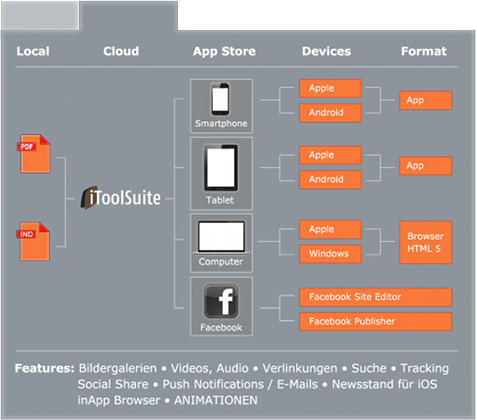Click the Computer label text
The width and height of the screenshot is (477, 420).
[221, 262]
